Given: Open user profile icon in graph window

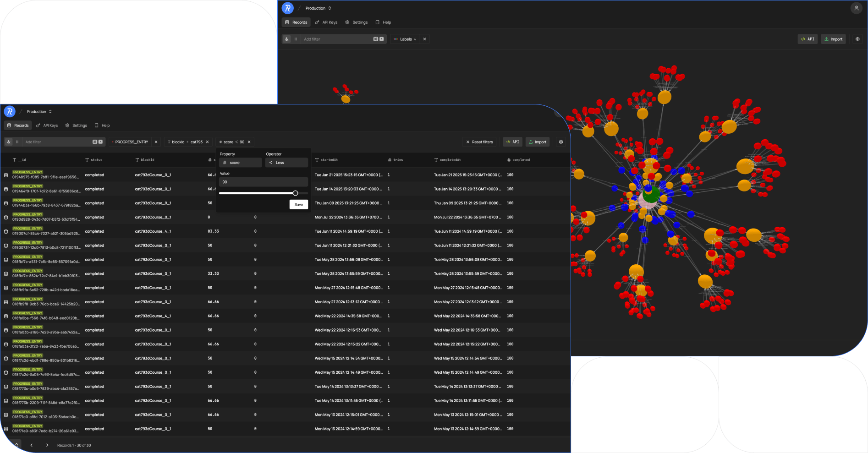Looking at the screenshot, I should coord(856,8).
